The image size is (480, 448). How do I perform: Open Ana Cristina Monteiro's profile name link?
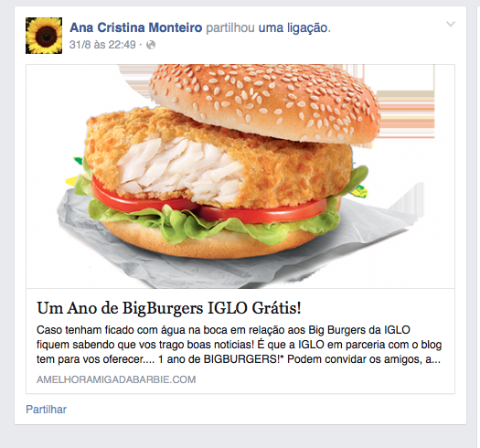click(136, 27)
